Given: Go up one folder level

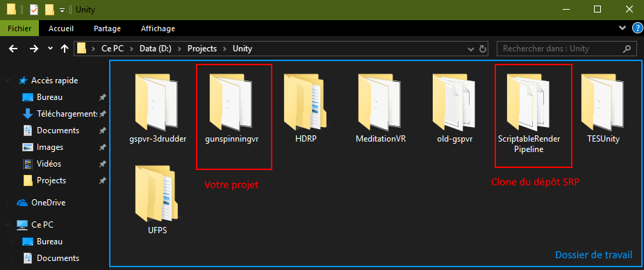Looking at the screenshot, I should pos(64,49).
